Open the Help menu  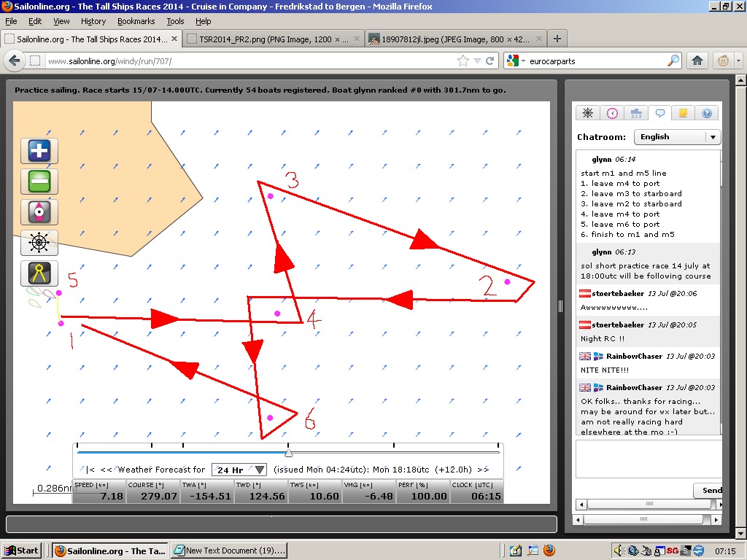point(204,21)
